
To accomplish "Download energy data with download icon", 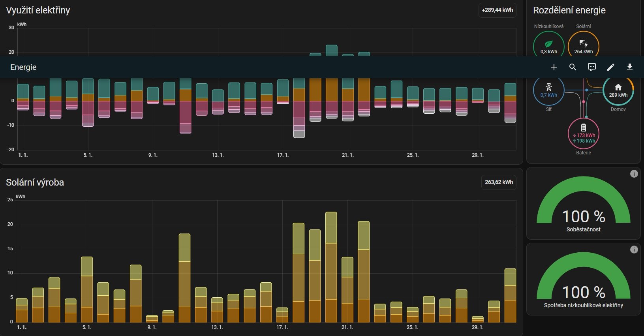I will click(x=629, y=67).
